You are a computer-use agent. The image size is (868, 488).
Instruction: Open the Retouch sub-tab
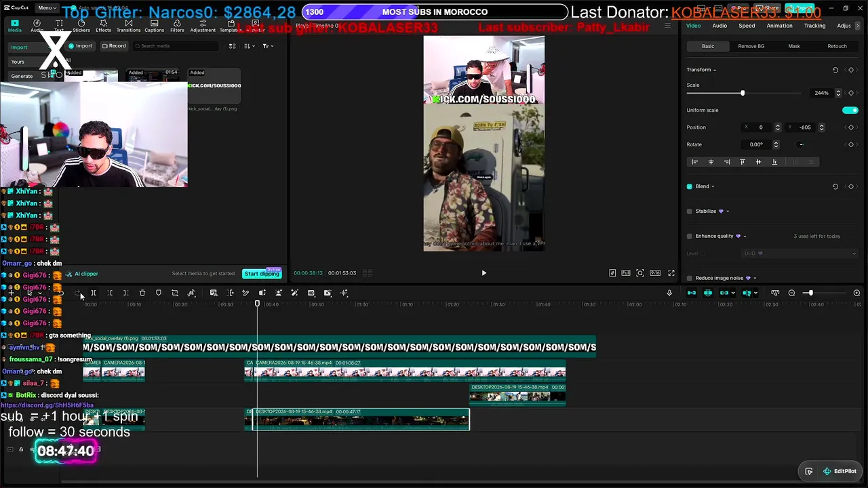tap(837, 46)
